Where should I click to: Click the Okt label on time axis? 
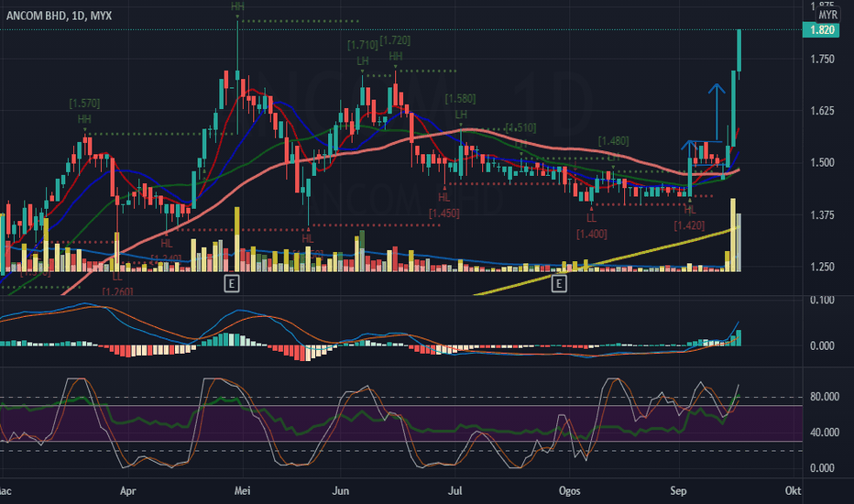(x=793, y=491)
